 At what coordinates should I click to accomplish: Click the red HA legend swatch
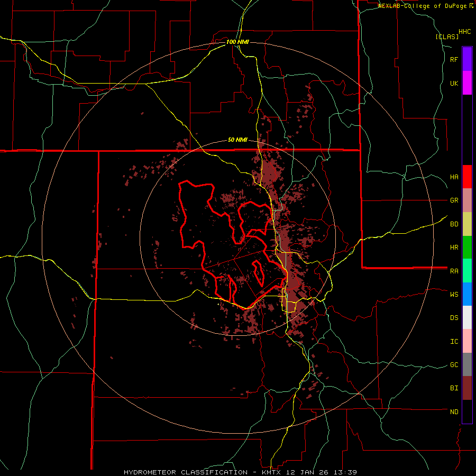tap(467, 177)
